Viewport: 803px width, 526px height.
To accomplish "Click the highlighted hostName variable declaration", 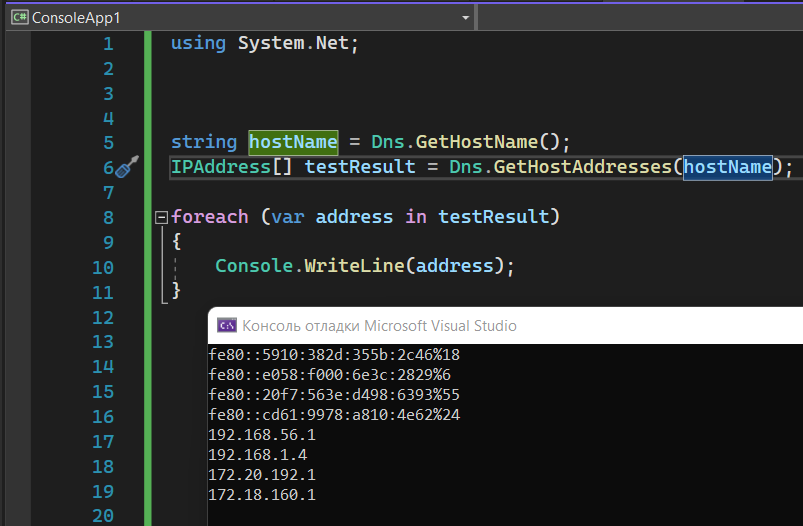I will [293, 142].
